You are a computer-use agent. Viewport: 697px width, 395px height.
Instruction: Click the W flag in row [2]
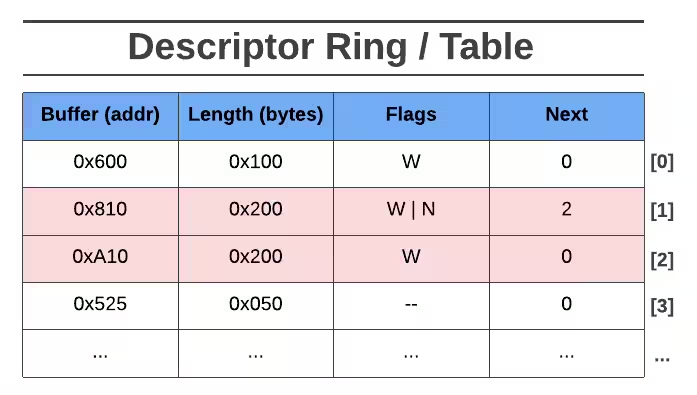click(411, 257)
